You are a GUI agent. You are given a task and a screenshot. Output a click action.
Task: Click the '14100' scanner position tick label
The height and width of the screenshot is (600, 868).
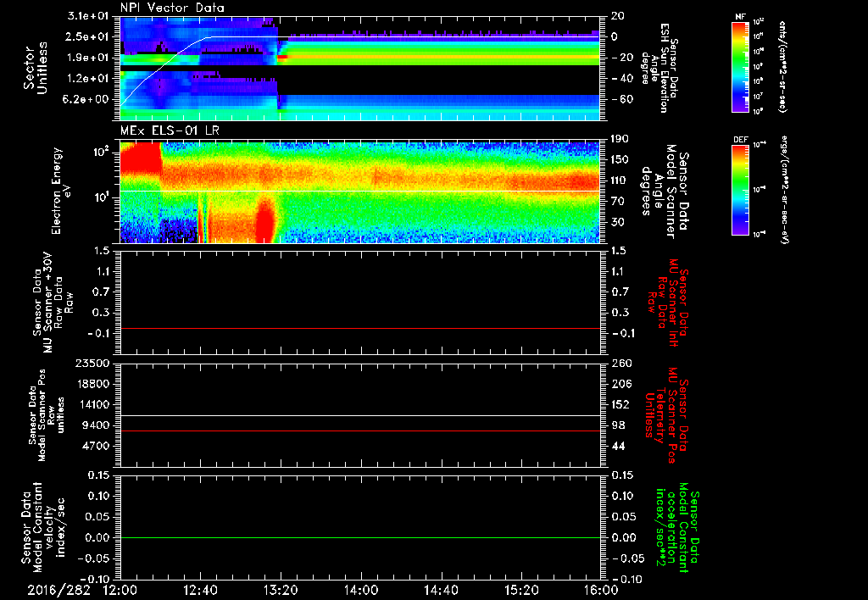94,404
